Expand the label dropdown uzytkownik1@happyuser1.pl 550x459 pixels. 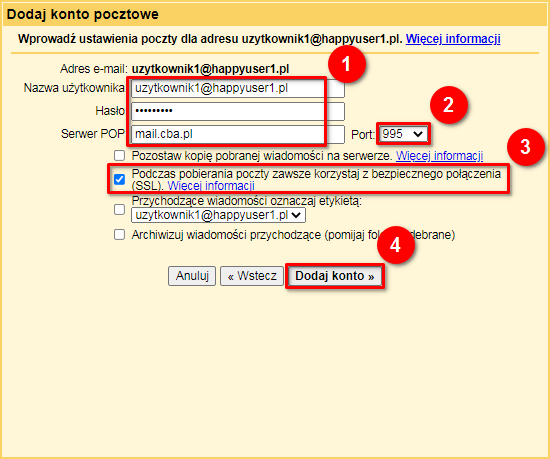[218, 215]
